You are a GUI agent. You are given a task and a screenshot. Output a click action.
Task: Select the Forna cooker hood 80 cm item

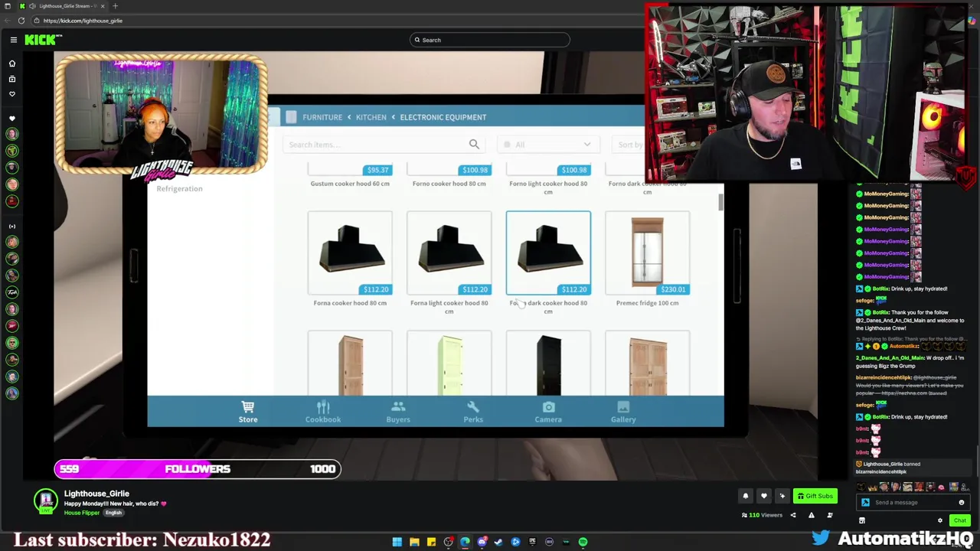point(350,253)
